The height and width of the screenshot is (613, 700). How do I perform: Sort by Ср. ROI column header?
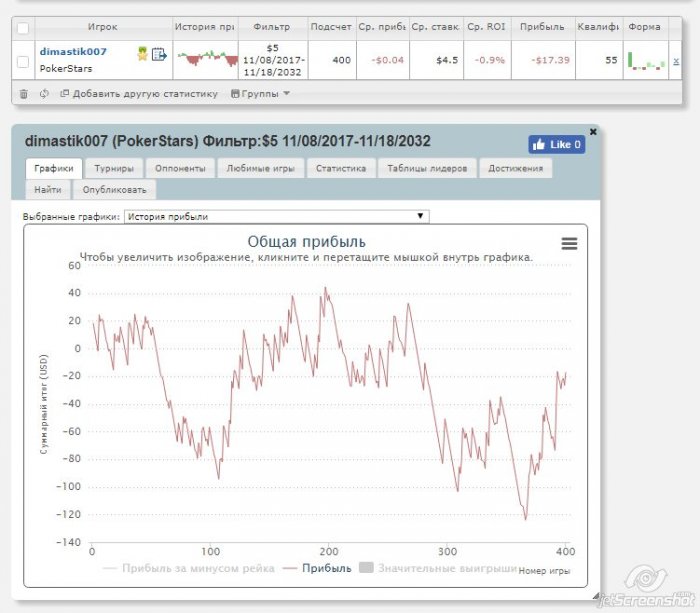pos(487,27)
